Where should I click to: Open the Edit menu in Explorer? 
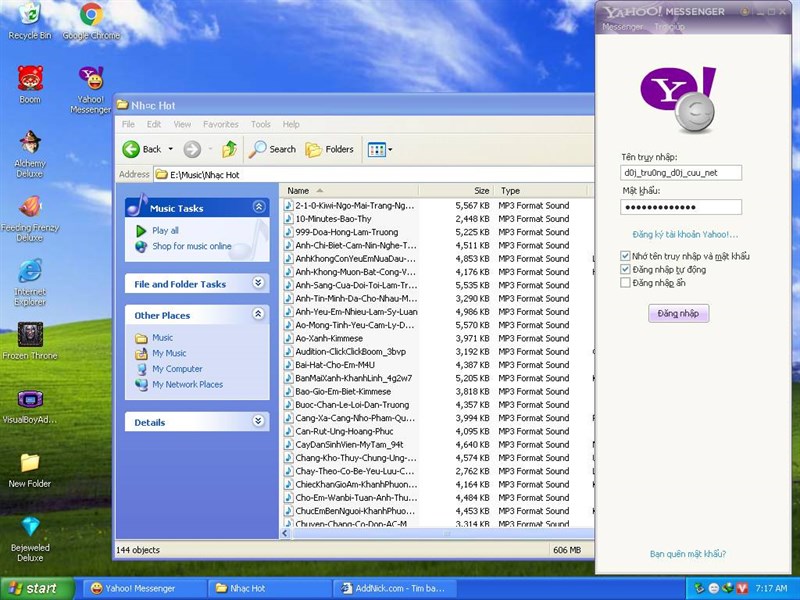coord(154,124)
